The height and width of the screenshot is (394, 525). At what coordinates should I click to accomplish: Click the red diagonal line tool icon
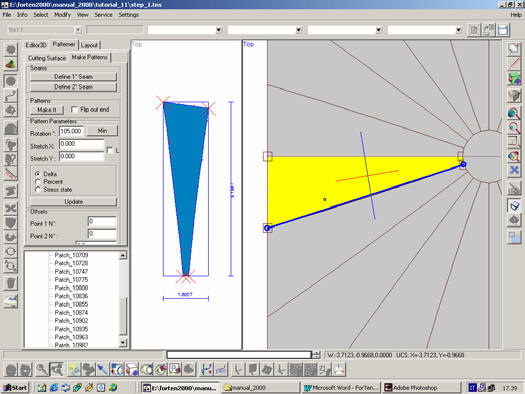point(514,64)
